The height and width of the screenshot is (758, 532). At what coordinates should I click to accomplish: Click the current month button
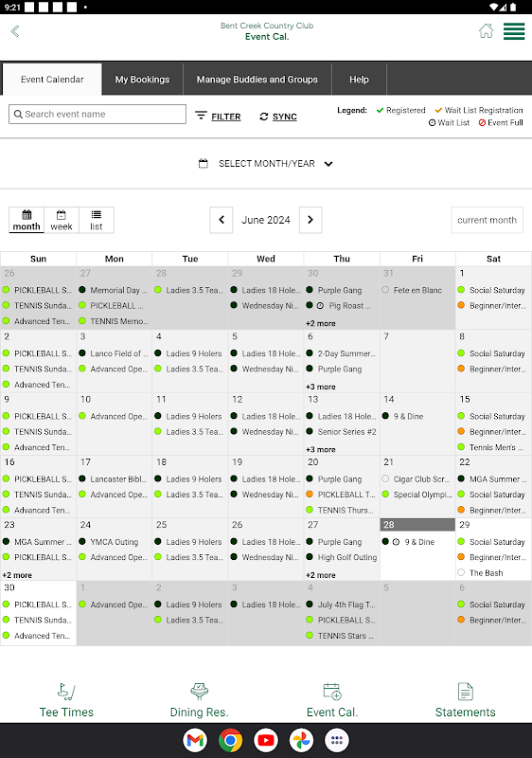488,220
